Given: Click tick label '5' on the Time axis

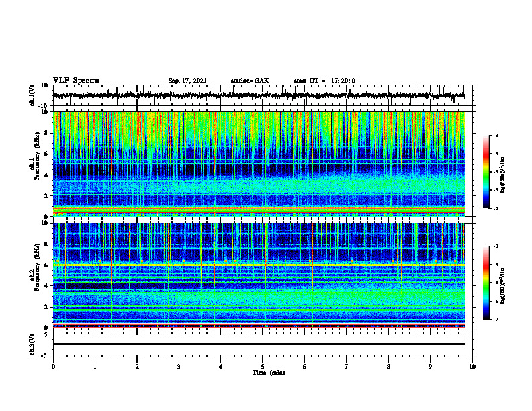Looking at the screenshot, I should tap(263, 367).
